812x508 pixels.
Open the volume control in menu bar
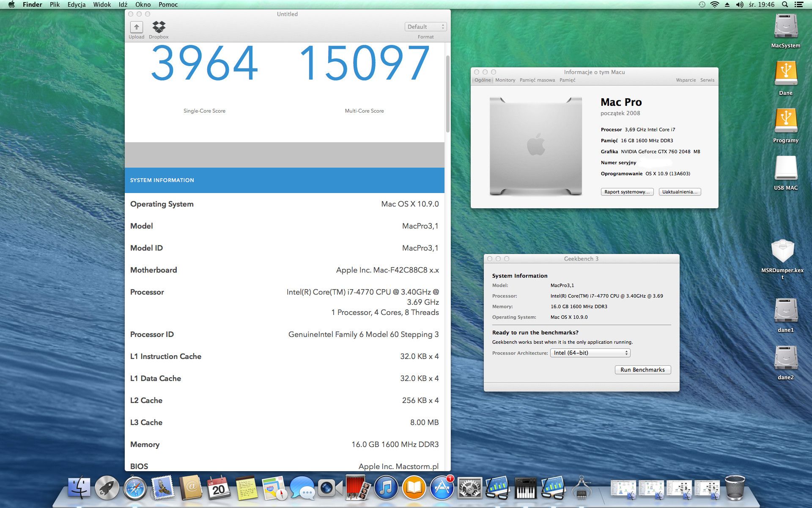(x=739, y=5)
